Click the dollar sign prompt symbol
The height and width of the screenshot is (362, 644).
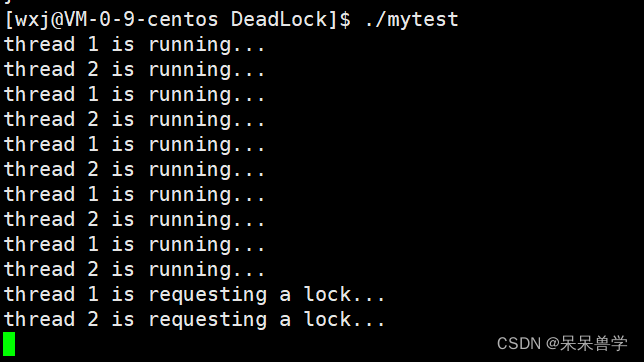(345, 19)
